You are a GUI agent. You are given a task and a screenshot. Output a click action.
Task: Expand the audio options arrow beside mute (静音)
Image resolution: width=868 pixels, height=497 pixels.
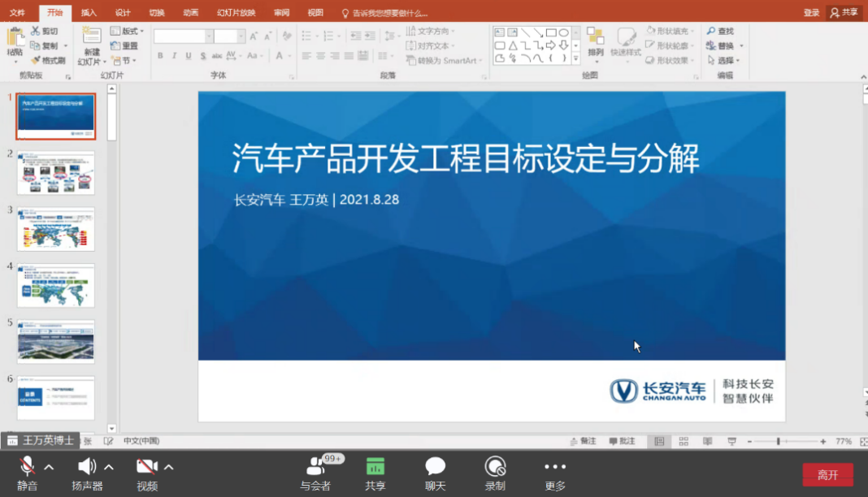click(49, 467)
